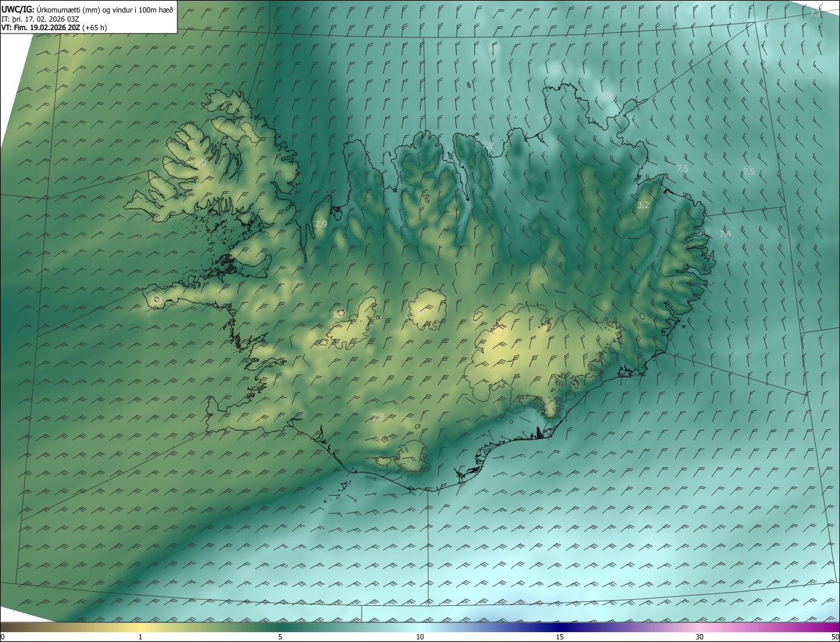Click the 2.9 value label on the map
The width and height of the screenshot is (840, 642).
321,224
